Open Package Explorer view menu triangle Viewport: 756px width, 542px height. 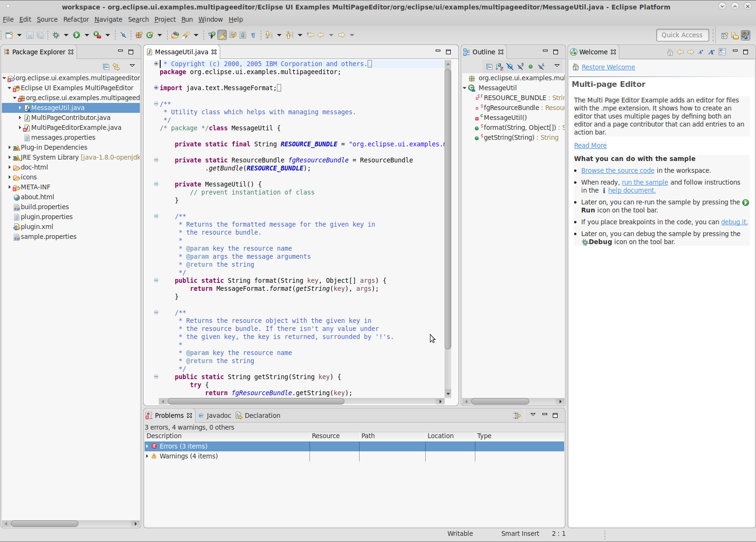(x=132, y=66)
